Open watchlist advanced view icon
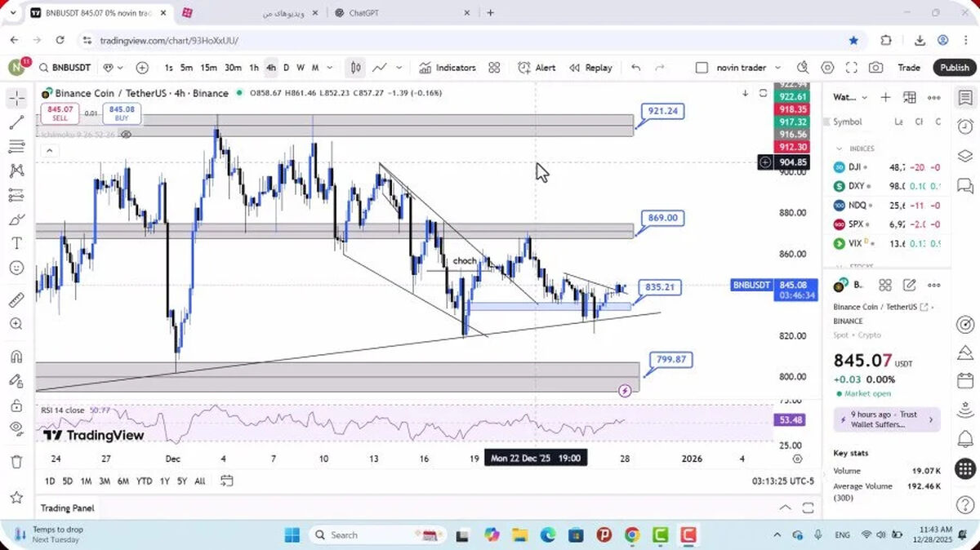 click(910, 97)
